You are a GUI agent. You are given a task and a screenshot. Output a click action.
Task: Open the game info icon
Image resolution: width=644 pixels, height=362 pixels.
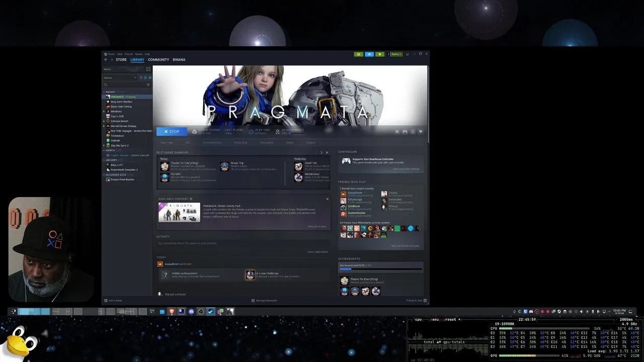point(413,132)
